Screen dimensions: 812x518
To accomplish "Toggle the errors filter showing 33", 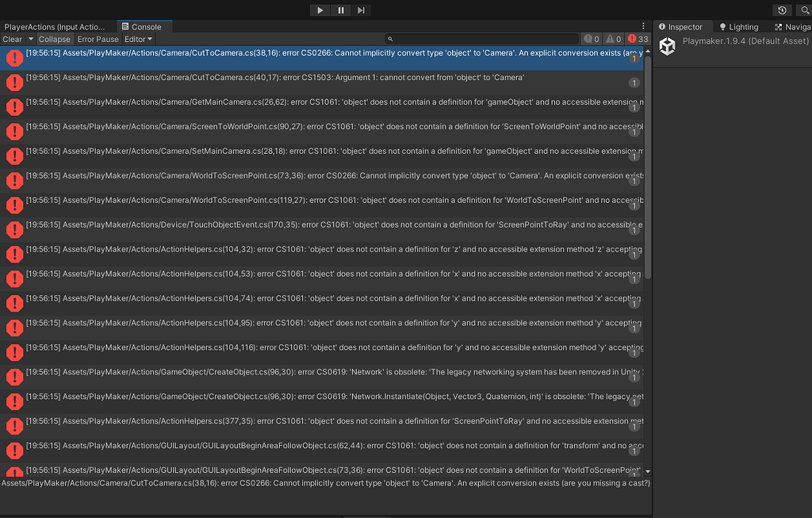I will (x=637, y=38).
